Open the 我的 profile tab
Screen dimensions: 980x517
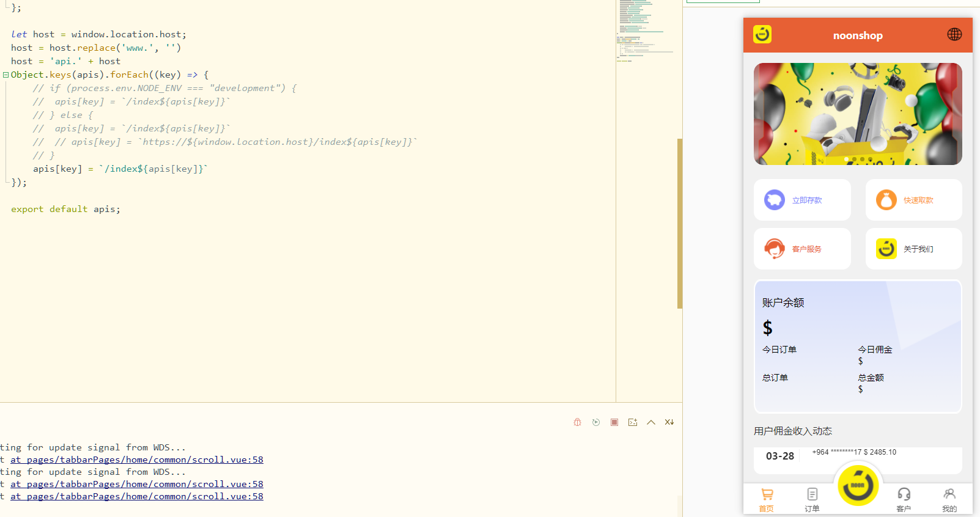tap(949, 499)
